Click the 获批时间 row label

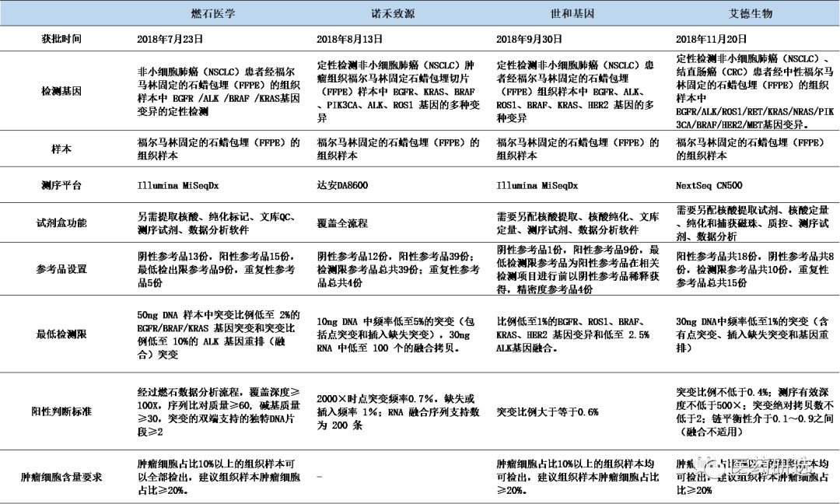(63, 39)
